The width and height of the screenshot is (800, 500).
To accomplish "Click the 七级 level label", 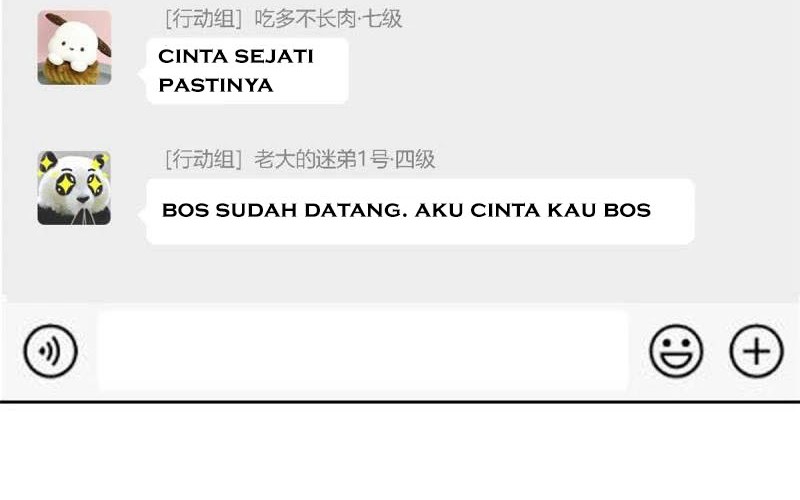I will point(383,19).
